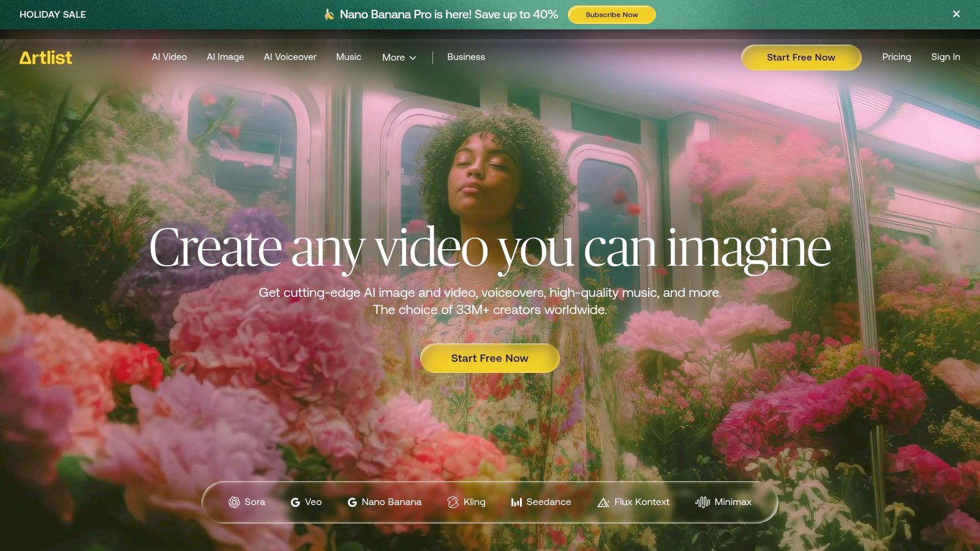Viewport: 980px width, 551px height.
Task: Click the Artlist logo
Action: [x=46, y=58]
